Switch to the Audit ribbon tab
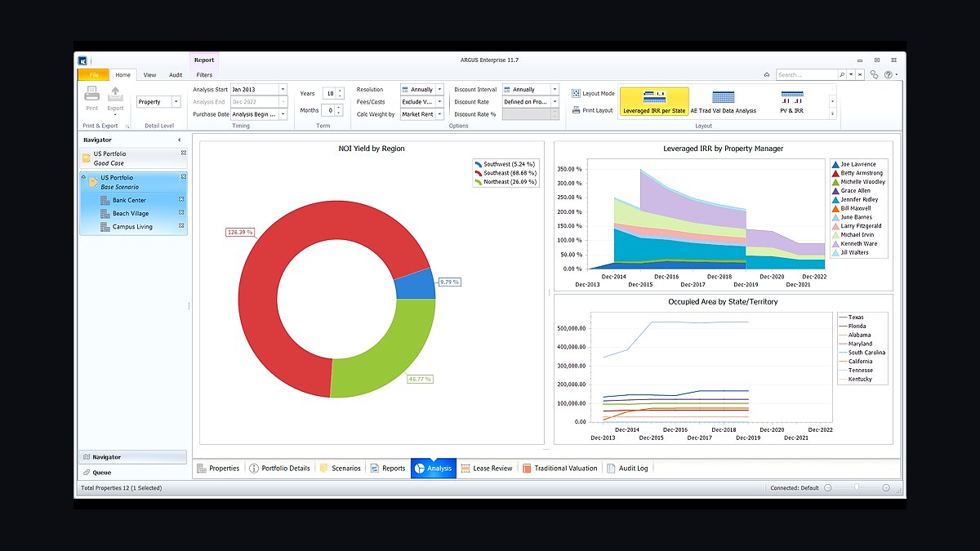The width and height of the screenshot is (980, 551). click(x=176, y=74)
